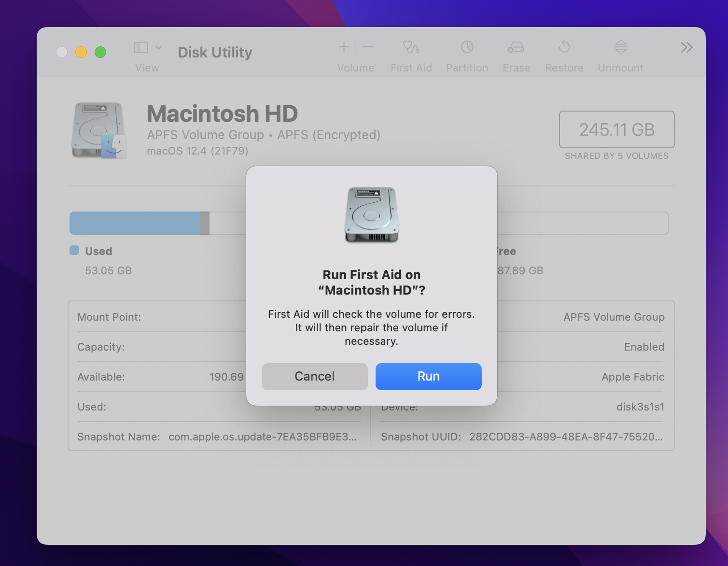Viewport: 728px width, 566px height.
Task: Click the macOS 12.4 (21F79) text
Action: coord(197,151)
